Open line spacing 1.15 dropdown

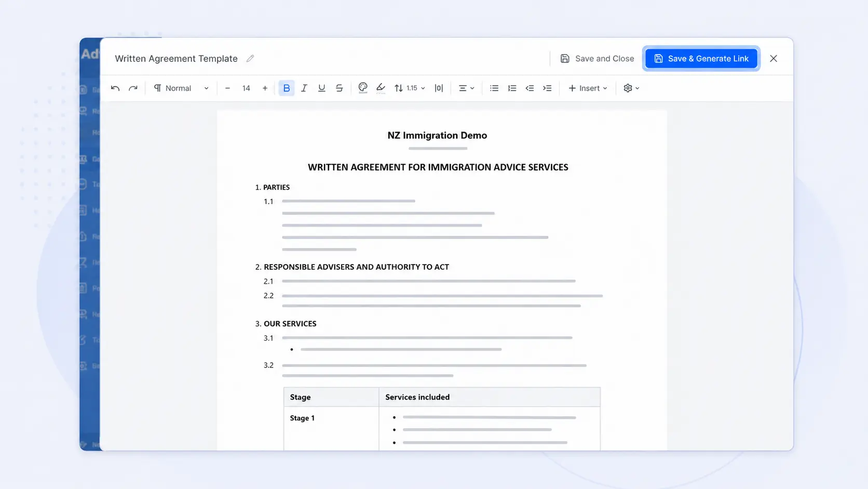coord(410,88)
